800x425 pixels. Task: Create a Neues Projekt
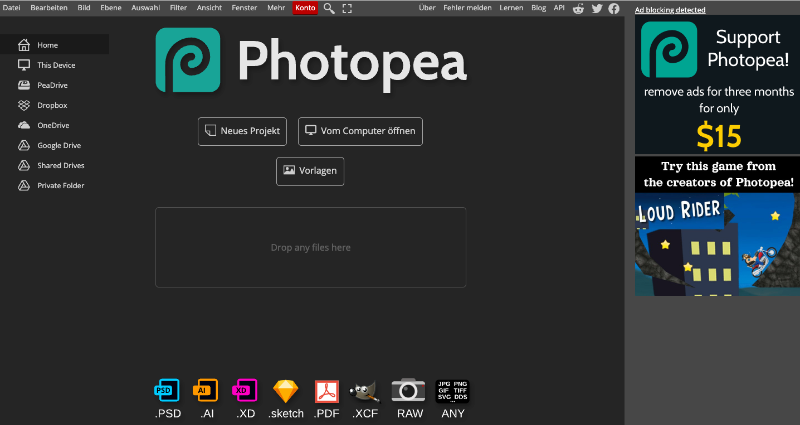(242, 131)
